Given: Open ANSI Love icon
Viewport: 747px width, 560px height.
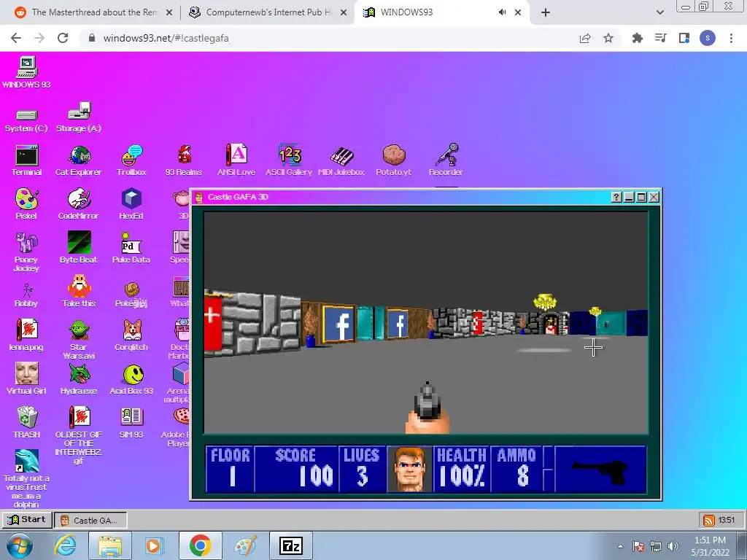Looking at the screenshot, I should point(236,160).
